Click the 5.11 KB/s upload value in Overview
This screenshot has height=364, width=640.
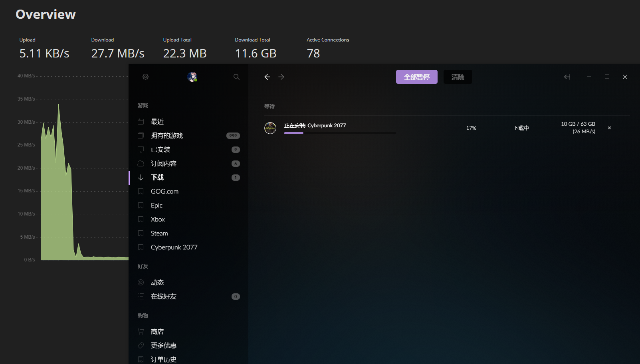pos(44,53)
